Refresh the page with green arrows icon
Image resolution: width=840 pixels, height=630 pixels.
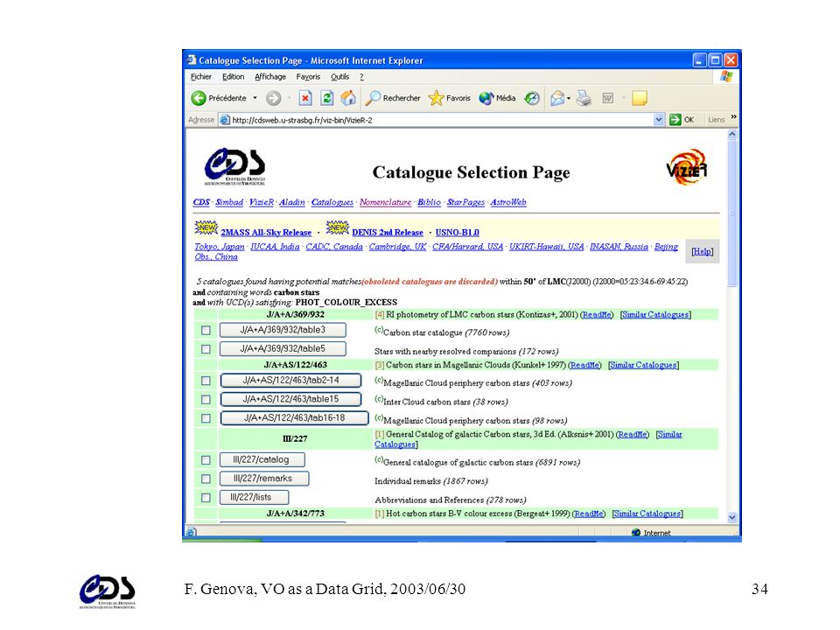pos(326,98)
